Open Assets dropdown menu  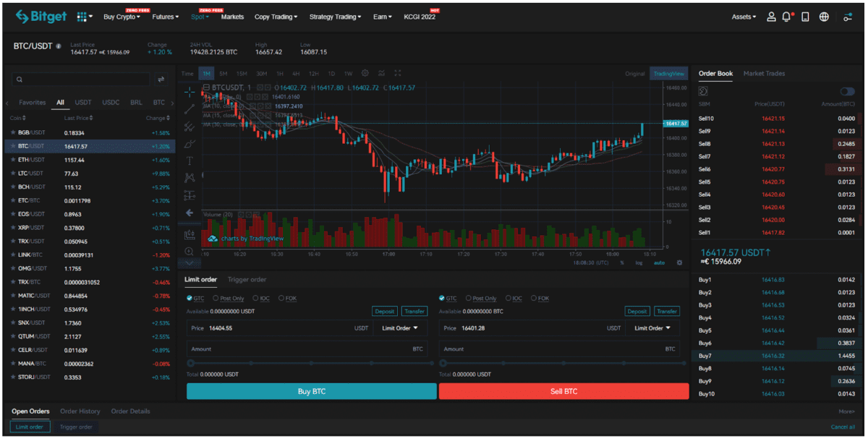click(x=744, y=17)
